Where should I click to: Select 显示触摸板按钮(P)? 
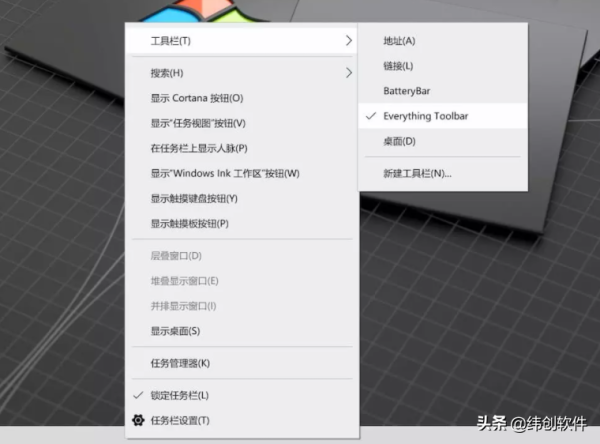[x=242, y=224]
